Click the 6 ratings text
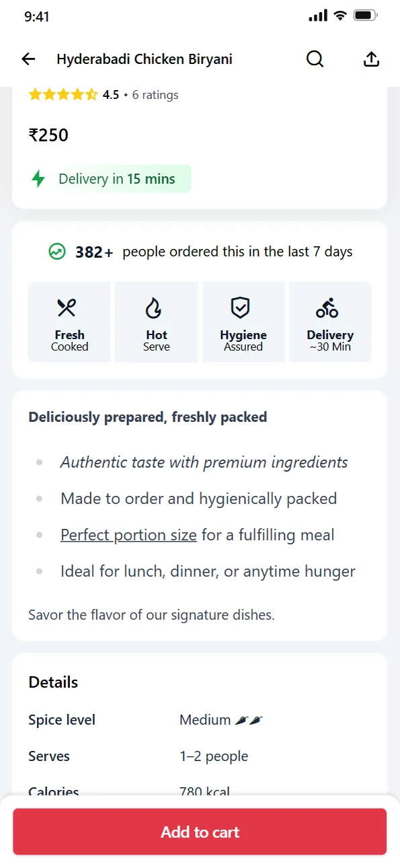The image size is (400, 868). pyautogui.click(x=155, y=95)
